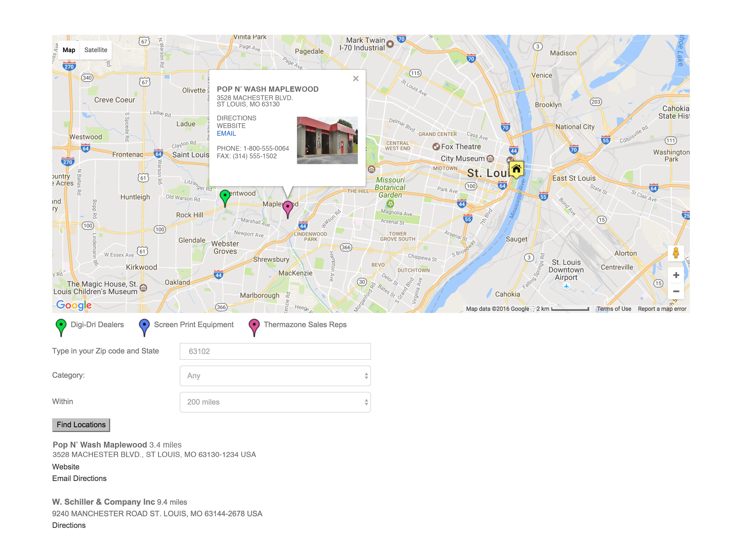Image resolution: width=742 pixels, height=560 pixels.
Task: Click the popup phone number 1-800-555-0064
Action: click(x=266, y=149)
